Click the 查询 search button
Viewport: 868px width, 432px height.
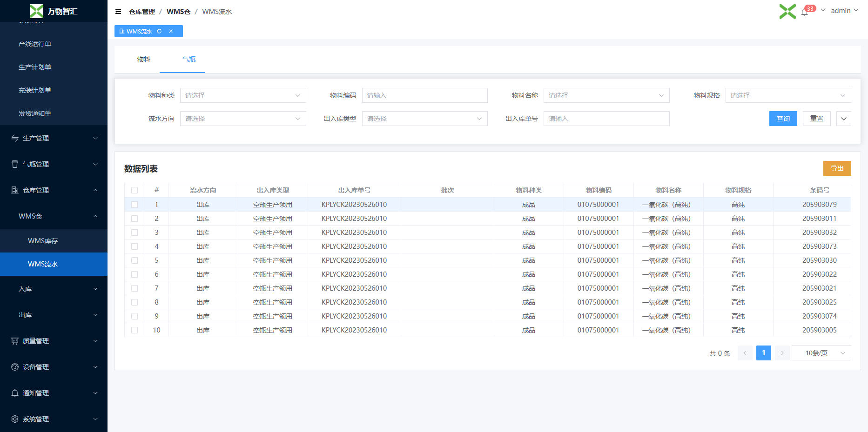tap(783, 119)
